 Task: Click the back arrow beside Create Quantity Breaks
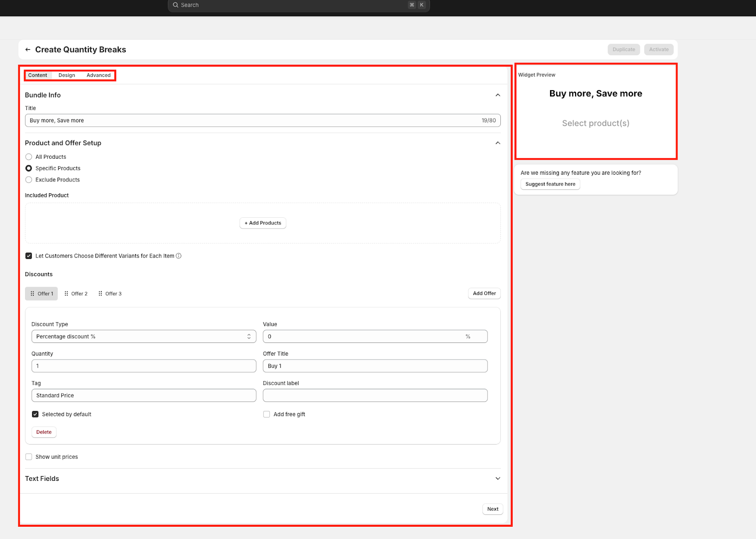[x=28, y=50]
